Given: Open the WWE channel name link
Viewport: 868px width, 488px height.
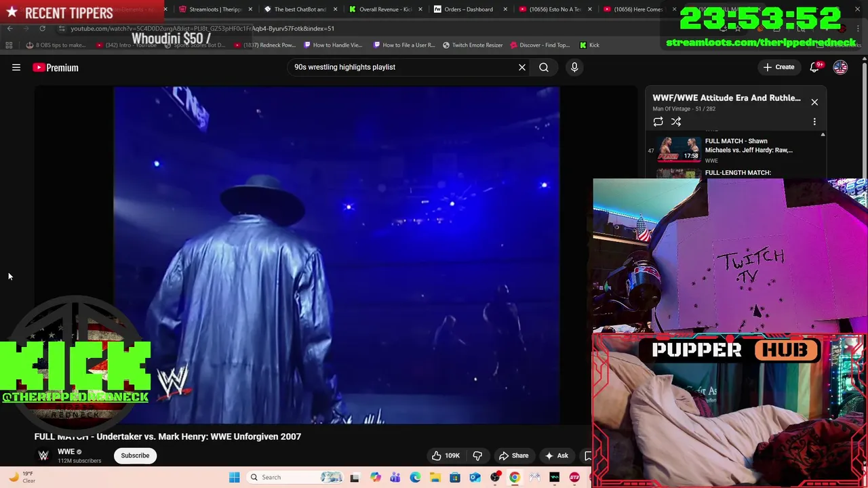Looking at the screenshot, I should 66,451.
